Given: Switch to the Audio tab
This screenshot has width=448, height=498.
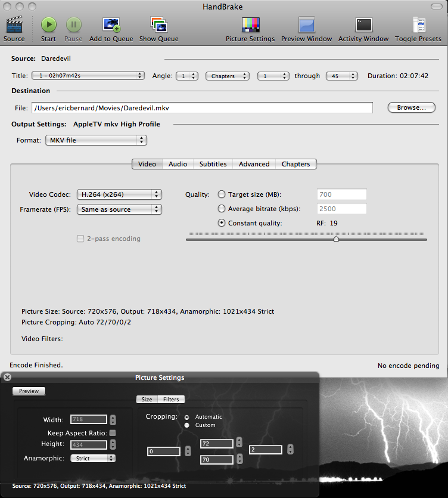Looking at the screenshot, I should 178,164.
